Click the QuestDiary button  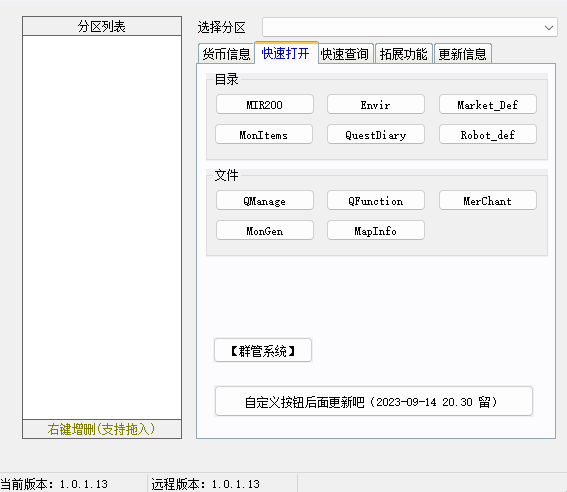(x=376, y=135)
